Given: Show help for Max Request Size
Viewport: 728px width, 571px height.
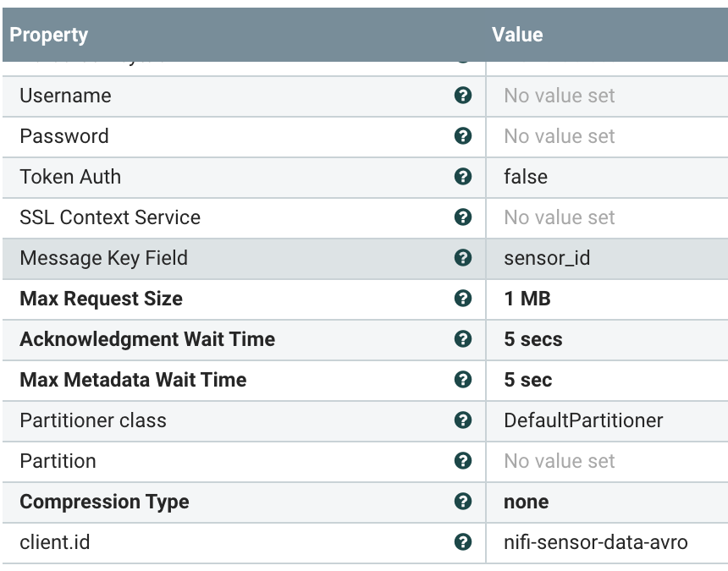Looking at the screenshot, I should point(462,299).
